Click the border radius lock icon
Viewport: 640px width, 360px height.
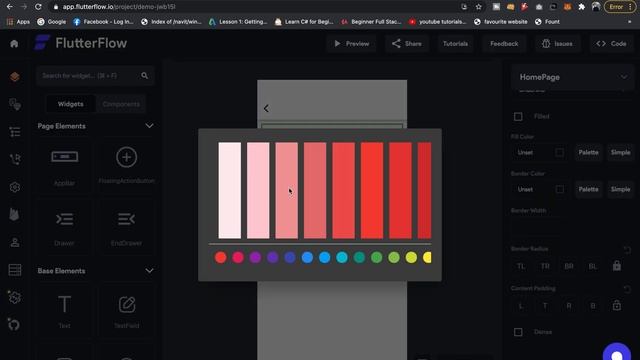[x=617, y=266]
